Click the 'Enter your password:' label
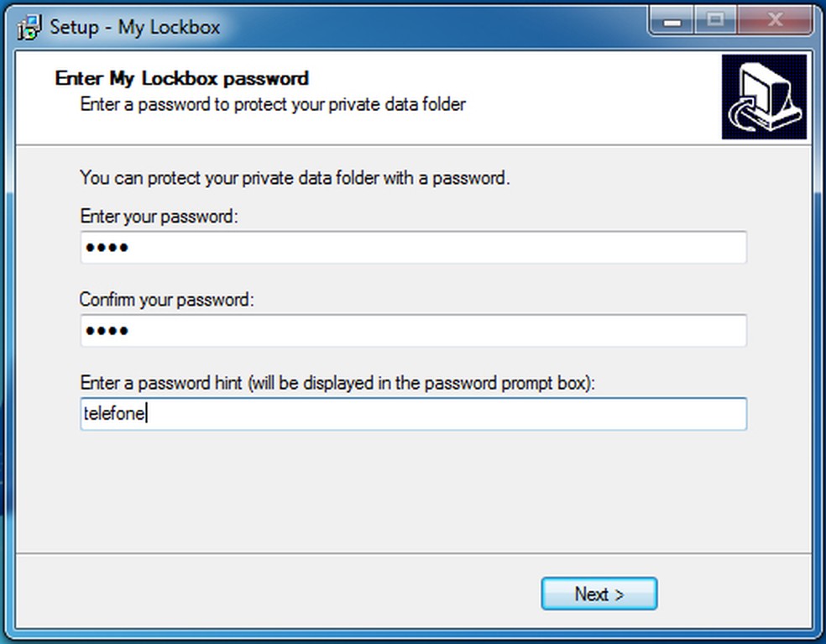826x644 pixels. [x=159, y=217]
